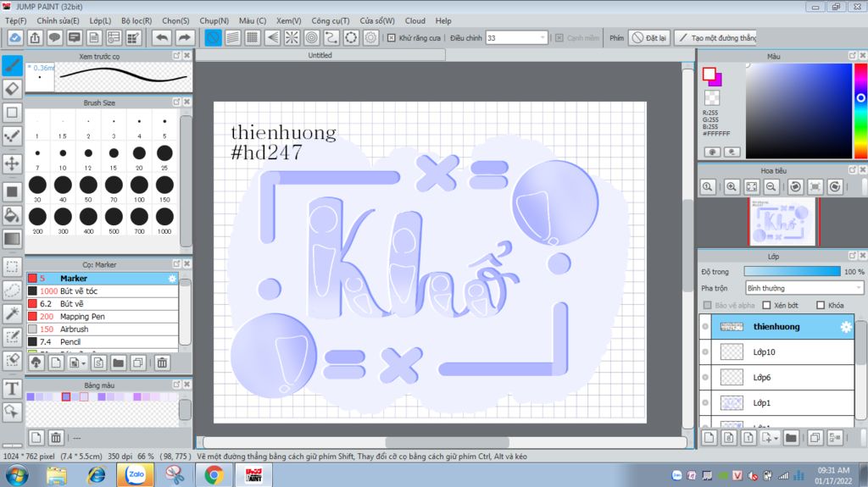The height and width of the screenshot is (487, 868).
Task: Click the Đặt lại button
Action: tap(649, 37)
